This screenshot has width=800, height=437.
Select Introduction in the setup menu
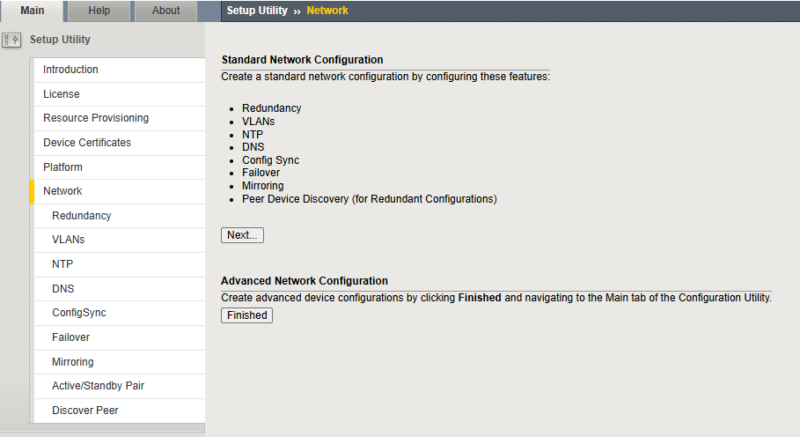click(x=119, y=70)
